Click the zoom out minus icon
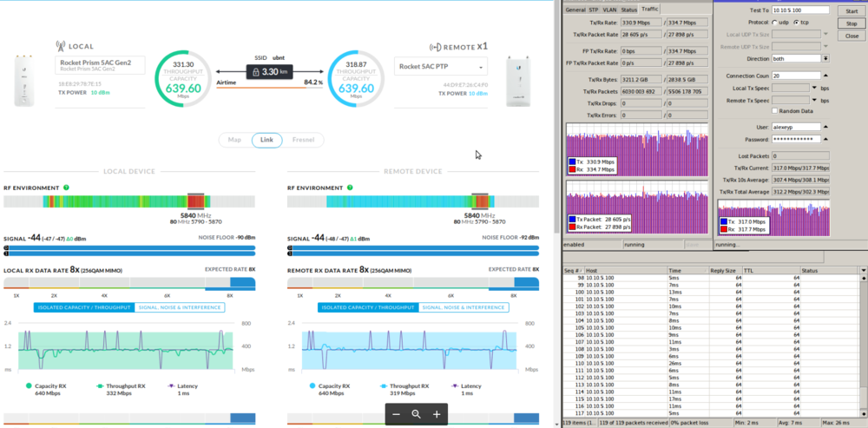 pyautogui.click(x=396, y=415)
